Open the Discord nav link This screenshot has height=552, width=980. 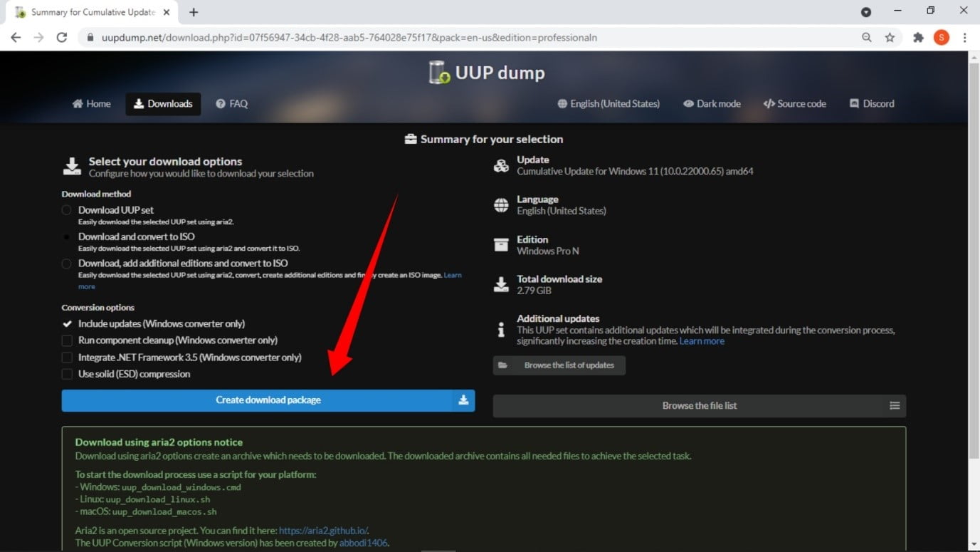point(872,104)
